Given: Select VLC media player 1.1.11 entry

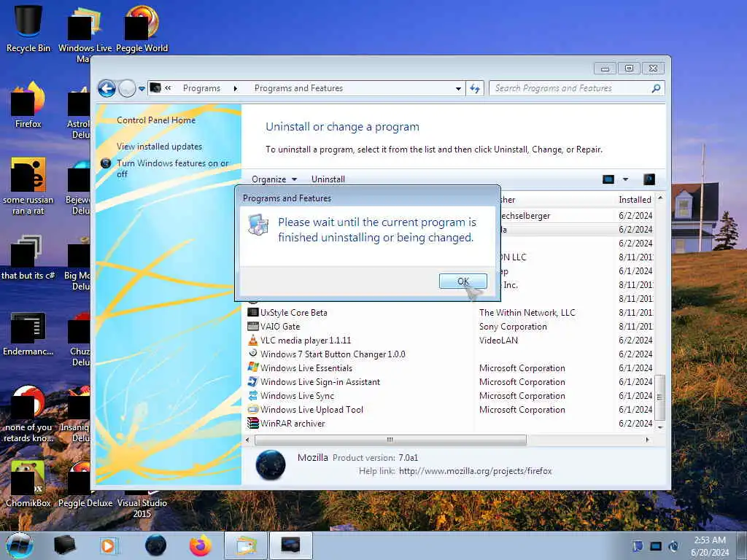Looking at the screenshot, I should (x=306, y=340).
